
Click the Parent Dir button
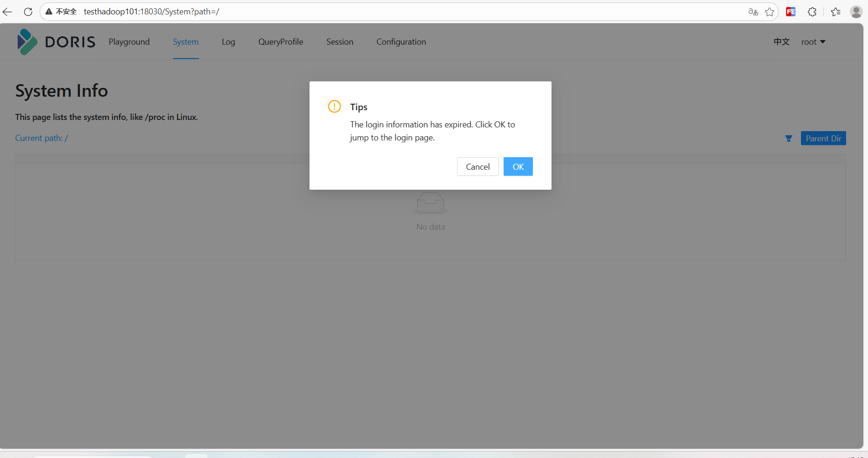click(823, 139)
